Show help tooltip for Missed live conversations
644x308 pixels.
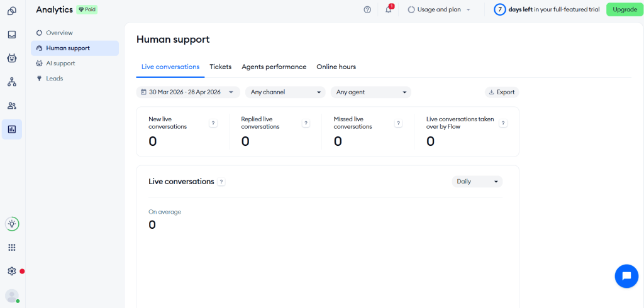(398, 123)
